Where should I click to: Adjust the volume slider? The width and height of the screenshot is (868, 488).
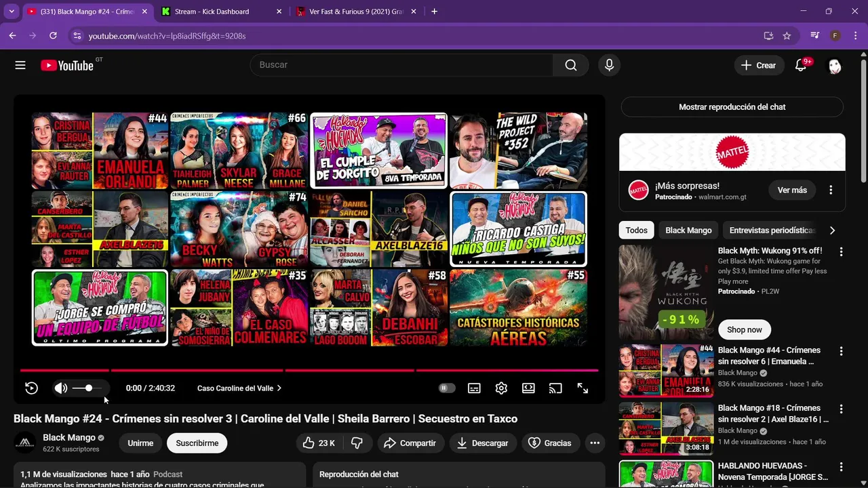point(88,388)
